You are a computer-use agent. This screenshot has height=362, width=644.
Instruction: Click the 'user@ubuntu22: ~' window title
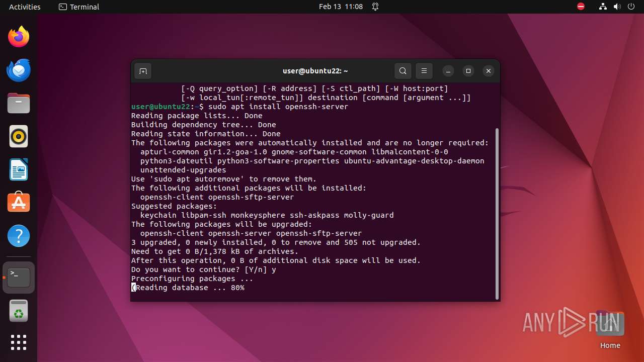click(x=315, y=71)
